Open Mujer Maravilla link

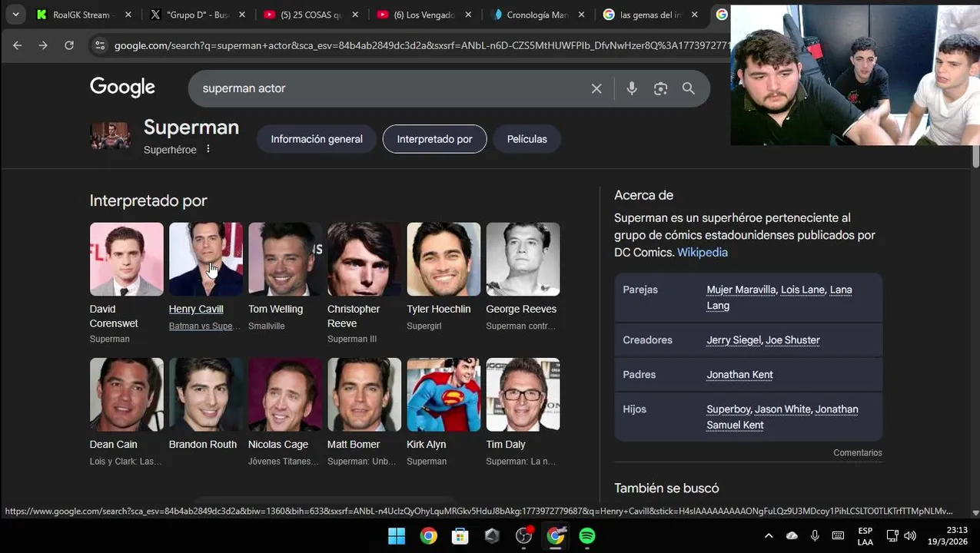741,290
